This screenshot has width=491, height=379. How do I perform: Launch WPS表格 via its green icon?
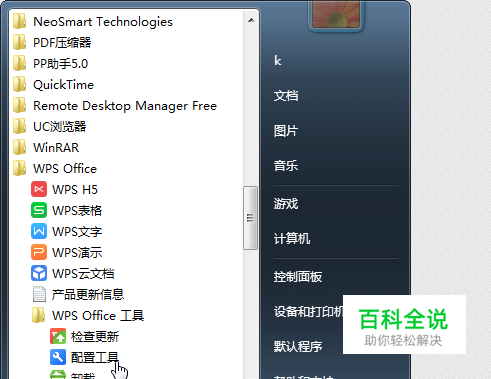[x=39, y=211]
